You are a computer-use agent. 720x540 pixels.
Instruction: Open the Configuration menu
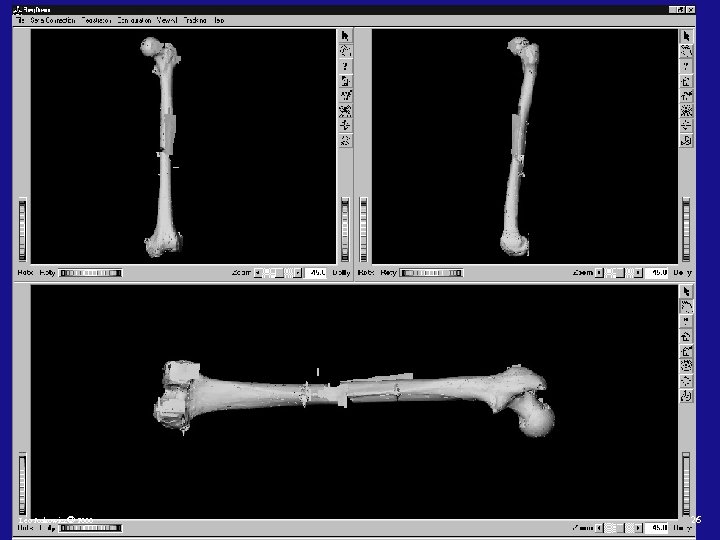click(134, 20)
